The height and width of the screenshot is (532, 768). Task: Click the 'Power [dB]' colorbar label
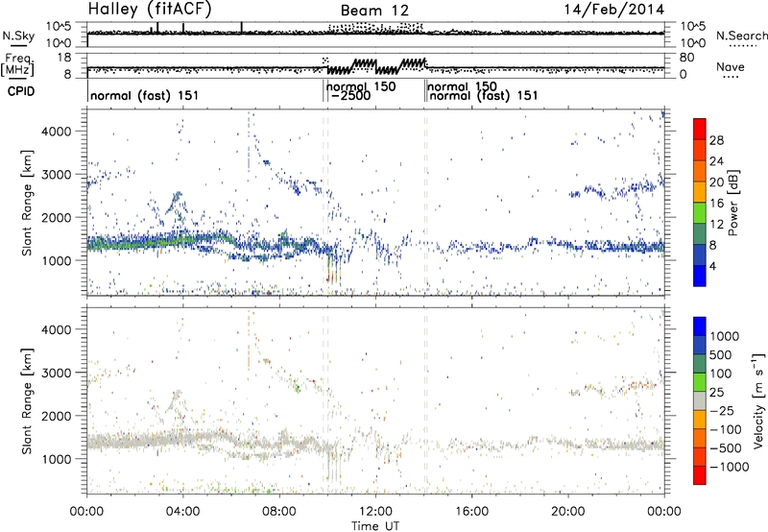point(733,203)
